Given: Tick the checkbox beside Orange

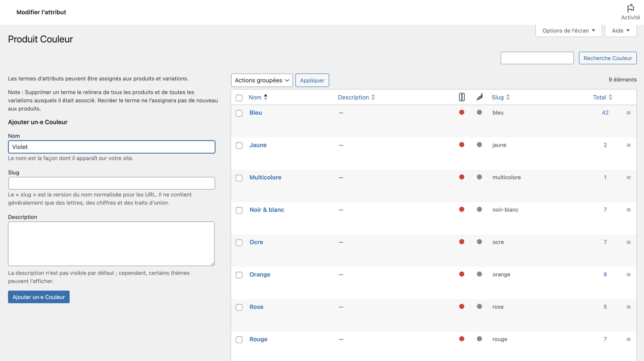Looking at the screenshot, I should click(x=239, y=275).
